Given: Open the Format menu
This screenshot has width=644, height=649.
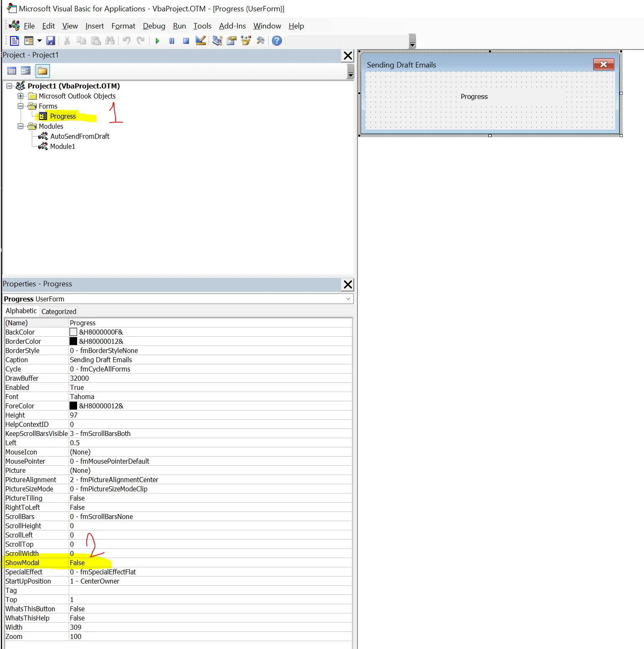Looking at the screenshot, I should coord(123,26).
